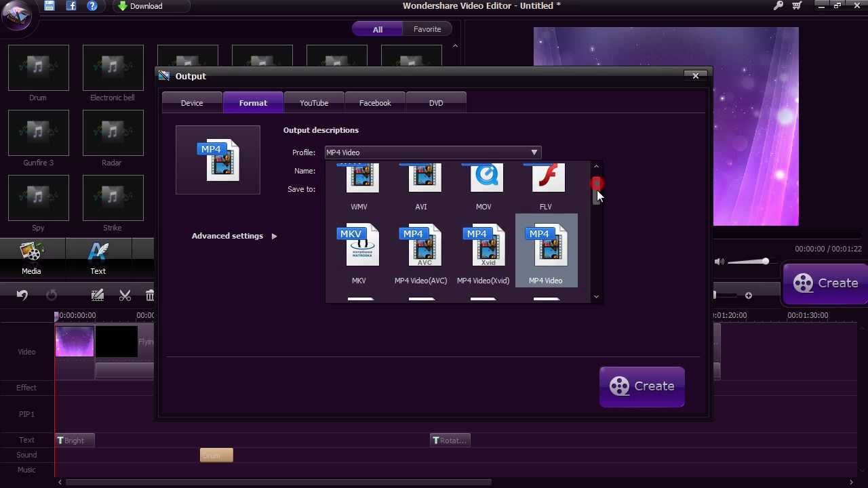Open the Media tab
The height and width of the screenshot is (488, 868).
pos(31,258)
